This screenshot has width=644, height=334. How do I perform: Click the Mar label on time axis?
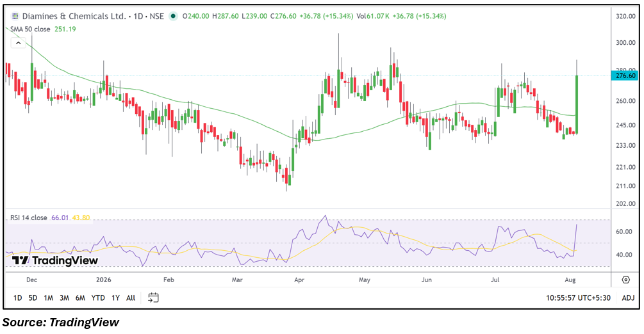point(237,280)
